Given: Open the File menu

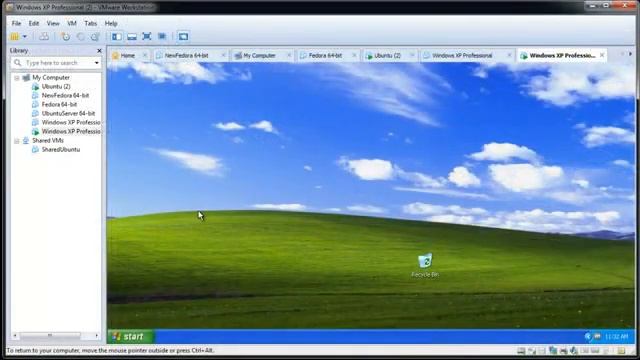Looking at the screenshot, I should pyautogui.click(x=16, y=23).
